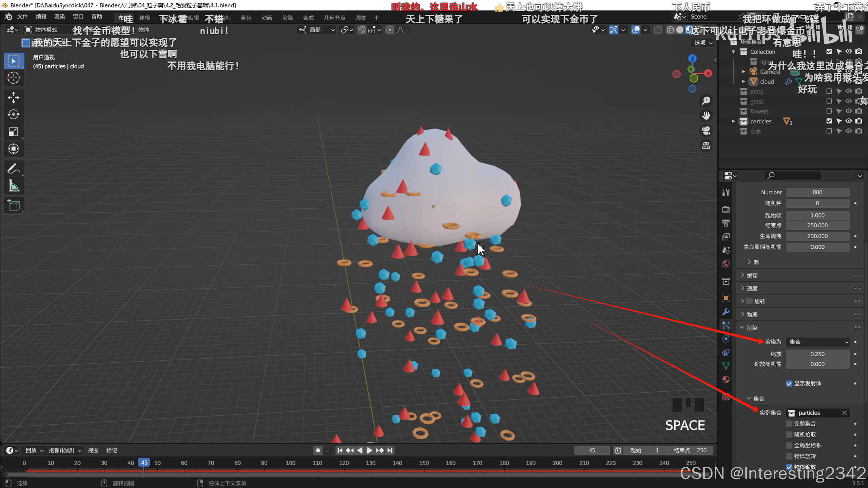Enable the 完整集合 checkbox
868x488 pixels.
789,424
